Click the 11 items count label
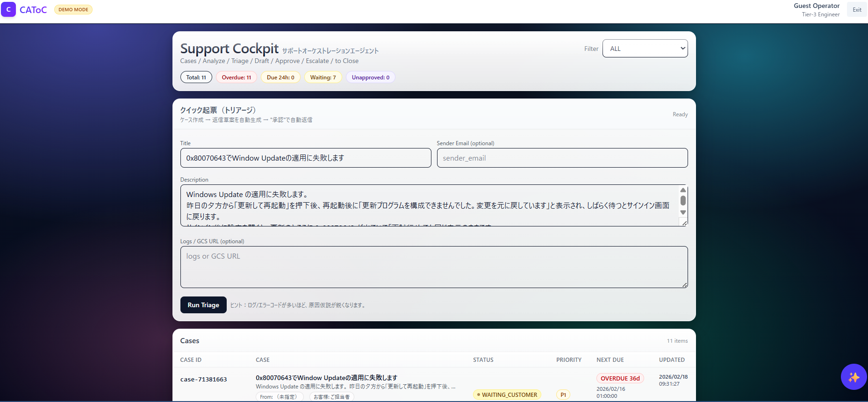 click(x=677, y=341)
